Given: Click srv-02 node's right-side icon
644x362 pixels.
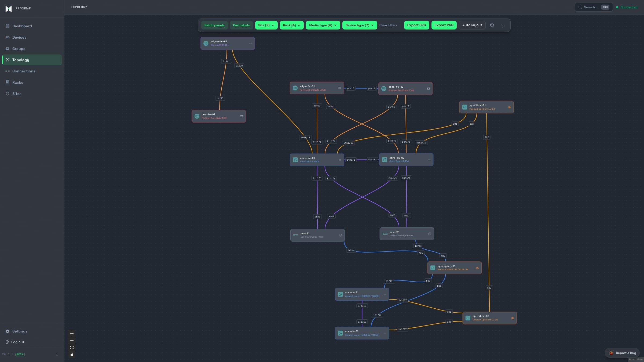Looking at the screenshot, I should [x=430, y=234].
